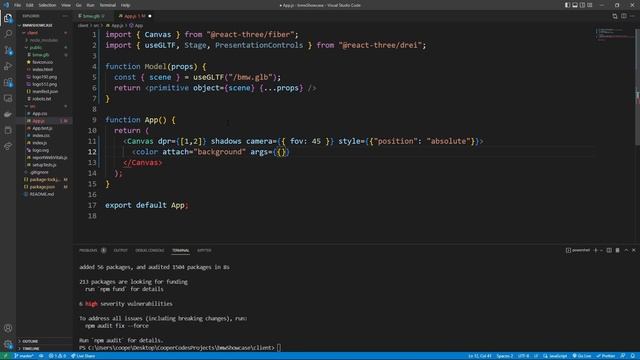Click the Go Live status bar button
The width and height of the screenshot is (640, 360).
coord(582,356)
